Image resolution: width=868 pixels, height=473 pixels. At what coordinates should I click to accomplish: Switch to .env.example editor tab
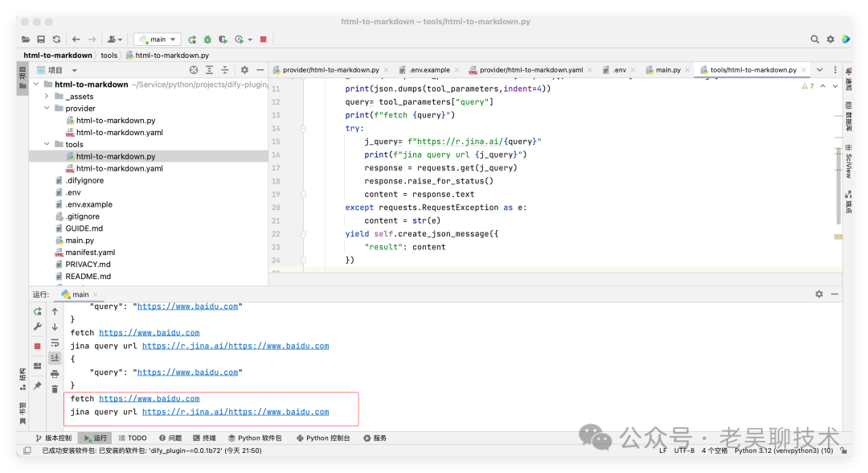(429, 70)
